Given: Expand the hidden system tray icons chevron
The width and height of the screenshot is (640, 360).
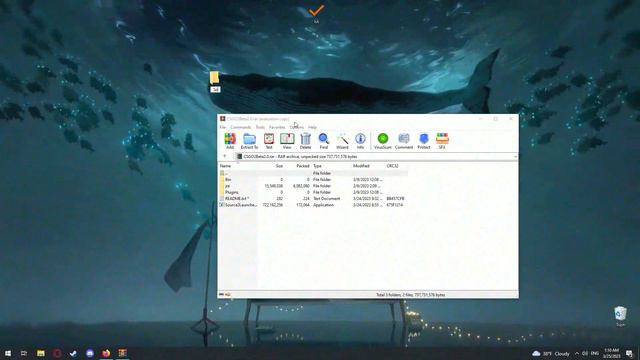Looking at the screenshot, I should pyautogui.click(x=577, y=353).
